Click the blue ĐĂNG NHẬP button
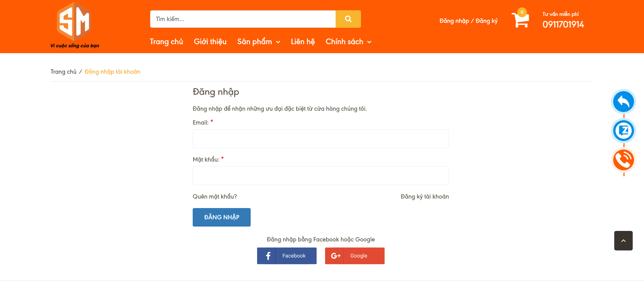The image size is (644, 290). click(x=221, y=217)
